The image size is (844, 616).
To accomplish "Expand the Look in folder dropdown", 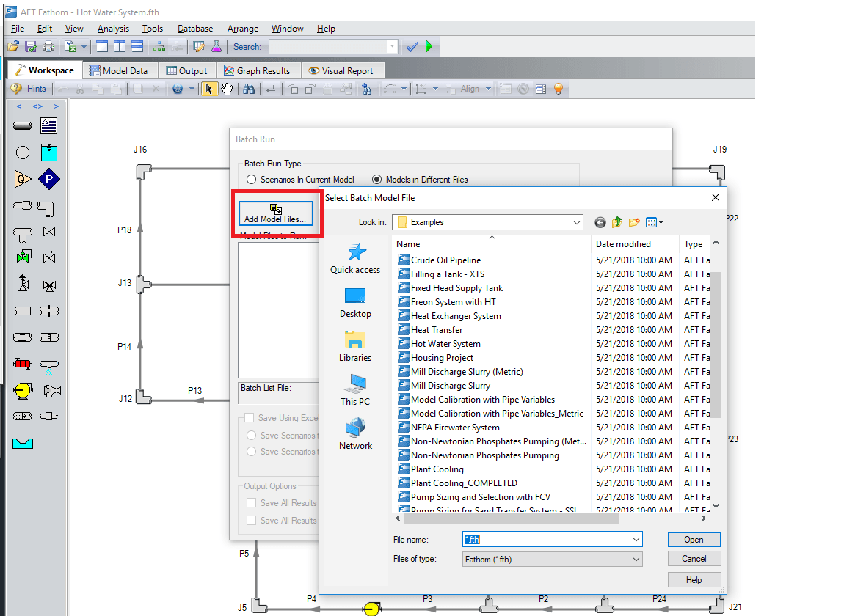I will pos(576,222).
